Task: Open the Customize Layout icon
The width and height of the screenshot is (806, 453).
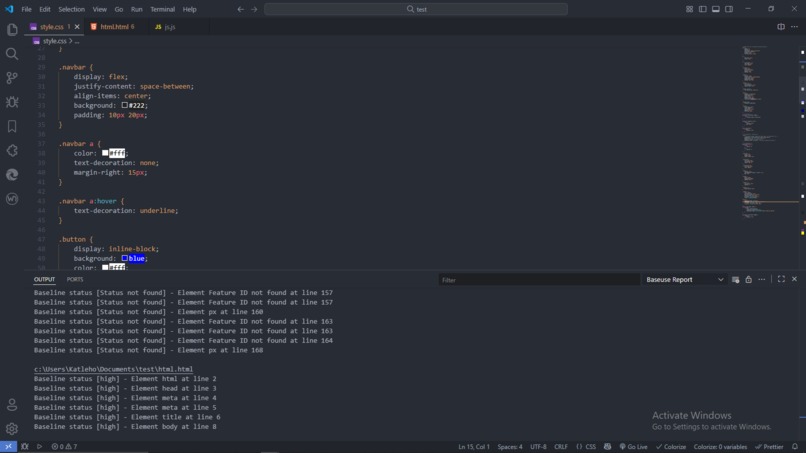Action: click(x=689, y=9)
